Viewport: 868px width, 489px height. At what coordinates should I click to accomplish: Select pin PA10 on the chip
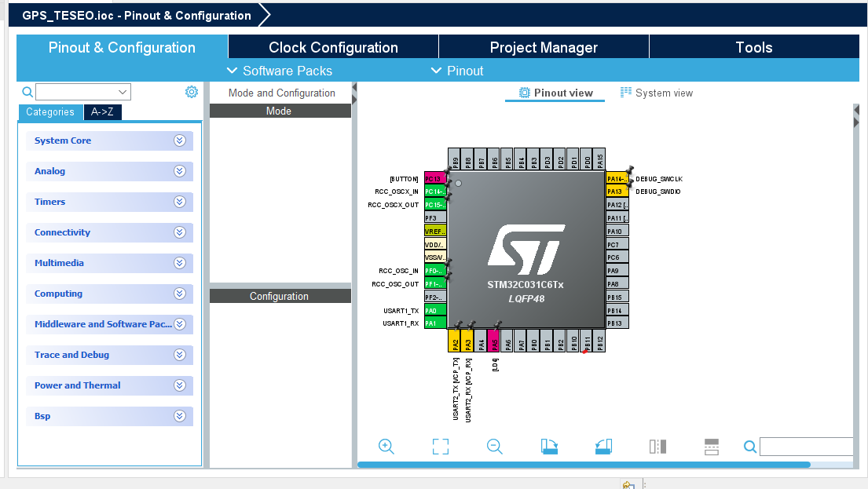617,232
